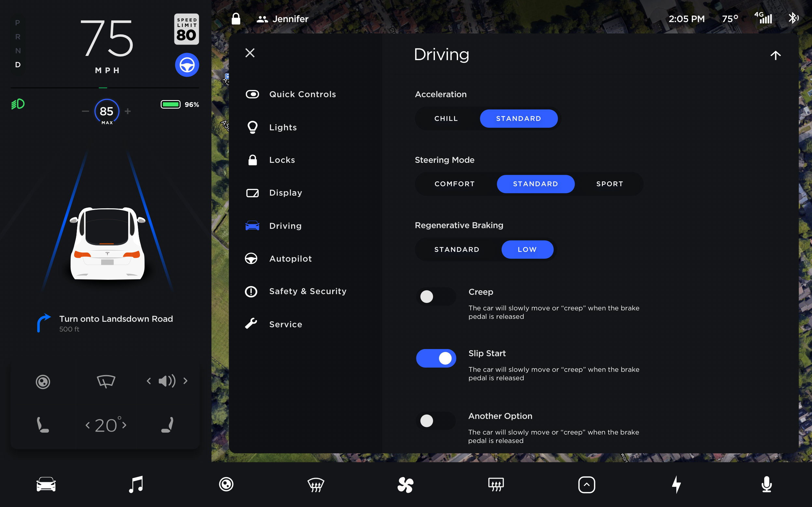Turn on the Another Option toggle
The image size is (812, 507).
(436, 421)
